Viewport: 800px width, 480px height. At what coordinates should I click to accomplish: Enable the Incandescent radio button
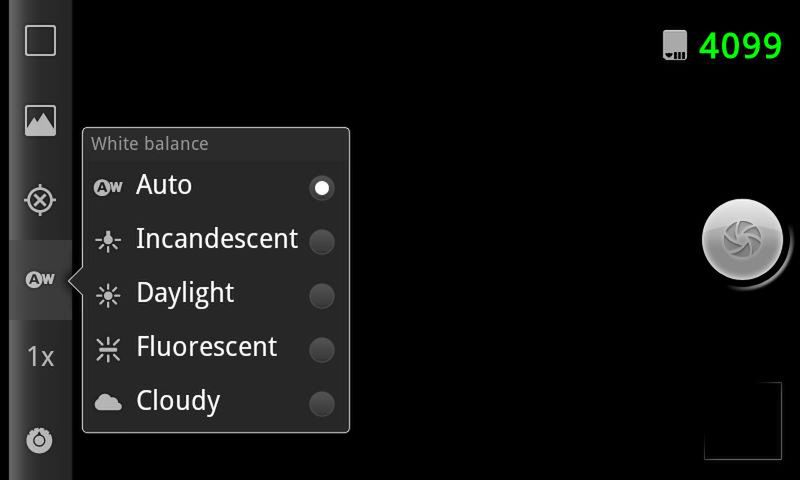pyautogui.click(x=321, y=241)
